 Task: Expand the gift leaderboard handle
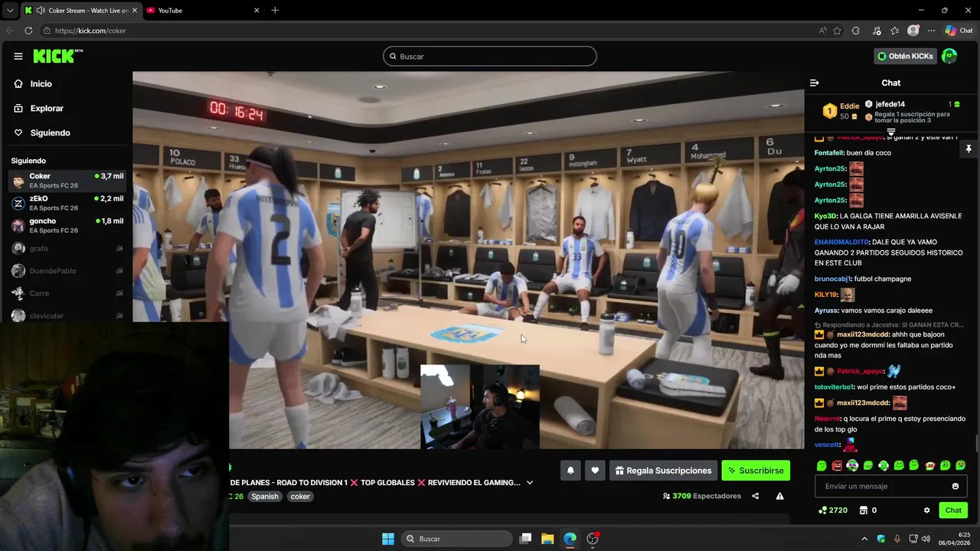891,132
